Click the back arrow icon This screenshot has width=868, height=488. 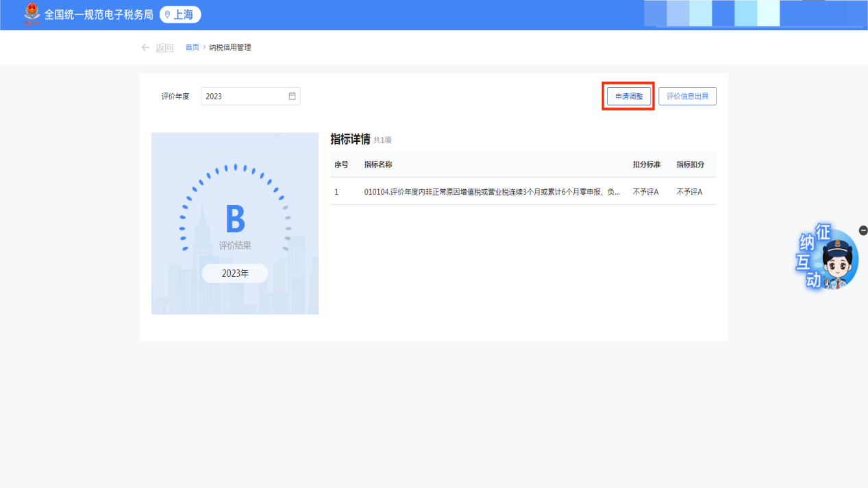(x=145, y=47)
